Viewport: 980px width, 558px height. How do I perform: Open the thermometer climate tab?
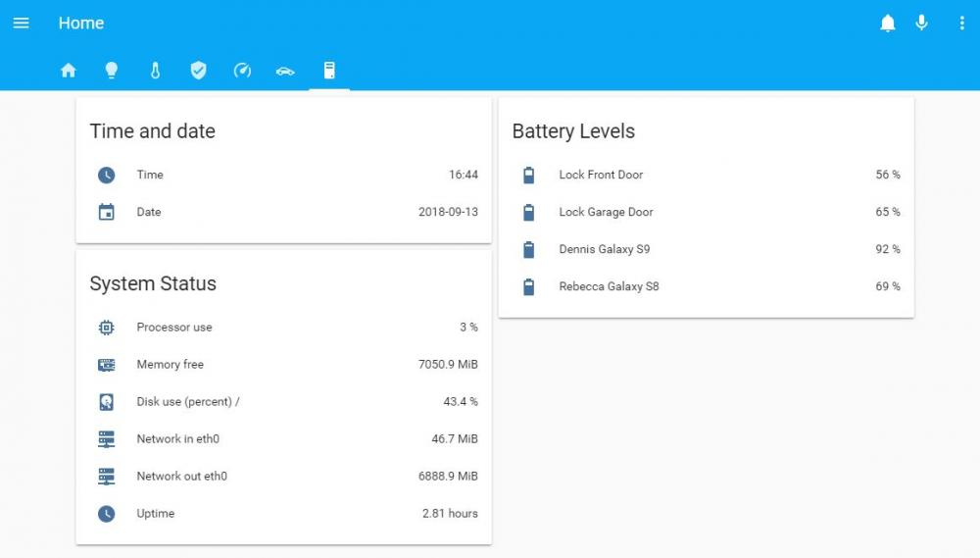[x=155, y=71]
